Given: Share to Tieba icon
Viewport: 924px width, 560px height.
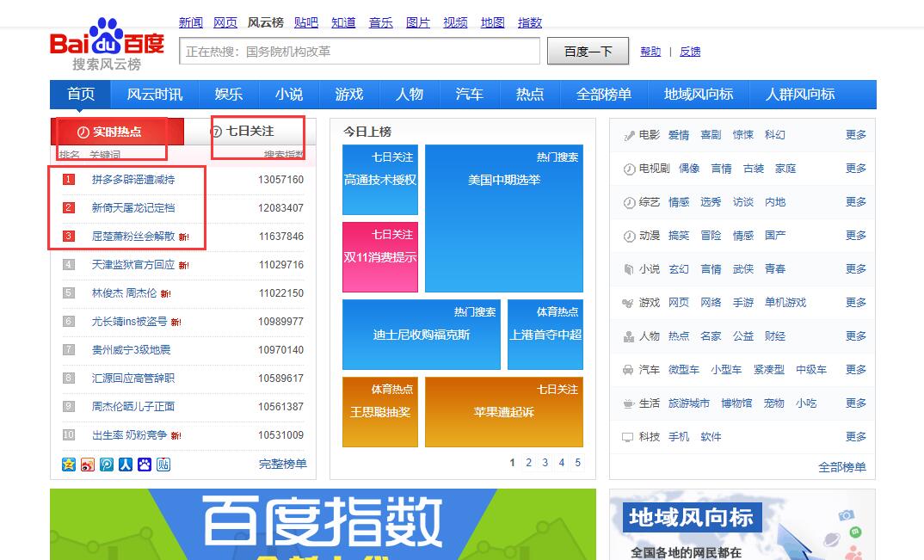Looking at the screenshot, I should tap(163, 465).
